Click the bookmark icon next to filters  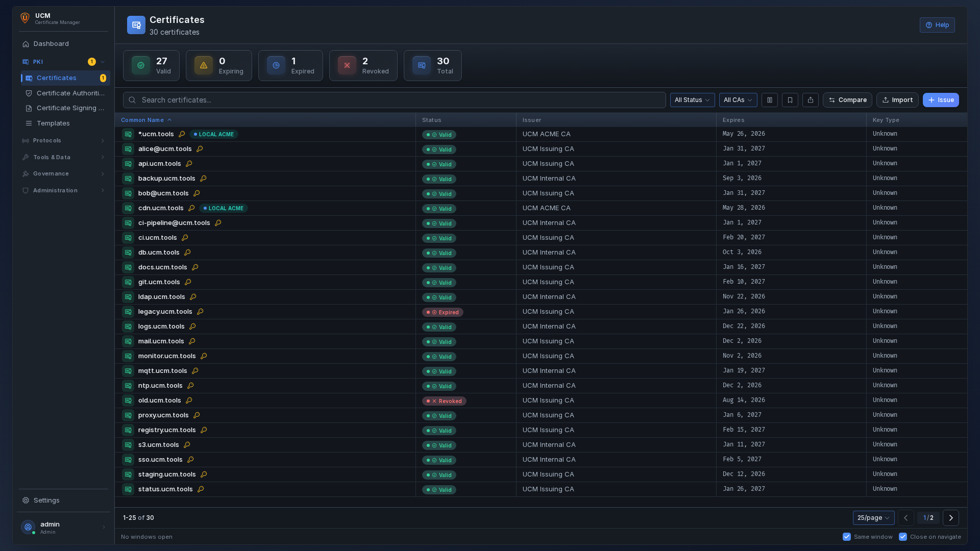790,100
